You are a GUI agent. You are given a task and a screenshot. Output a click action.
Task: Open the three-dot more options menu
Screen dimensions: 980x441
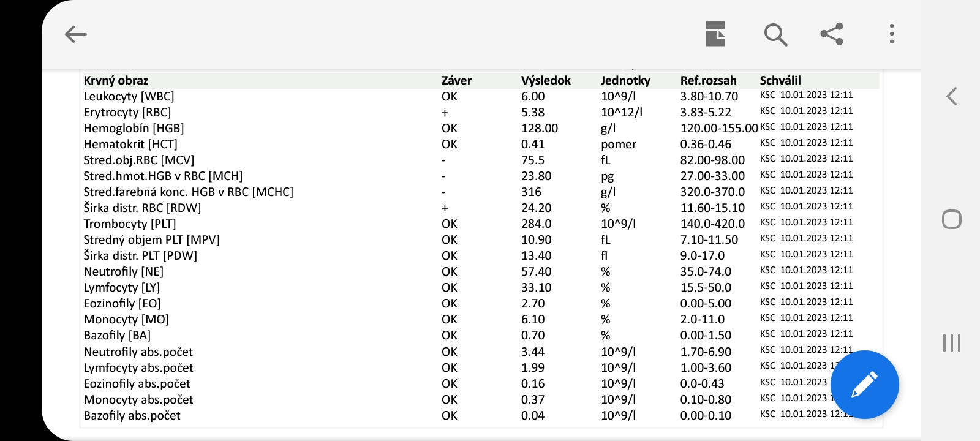892,34
